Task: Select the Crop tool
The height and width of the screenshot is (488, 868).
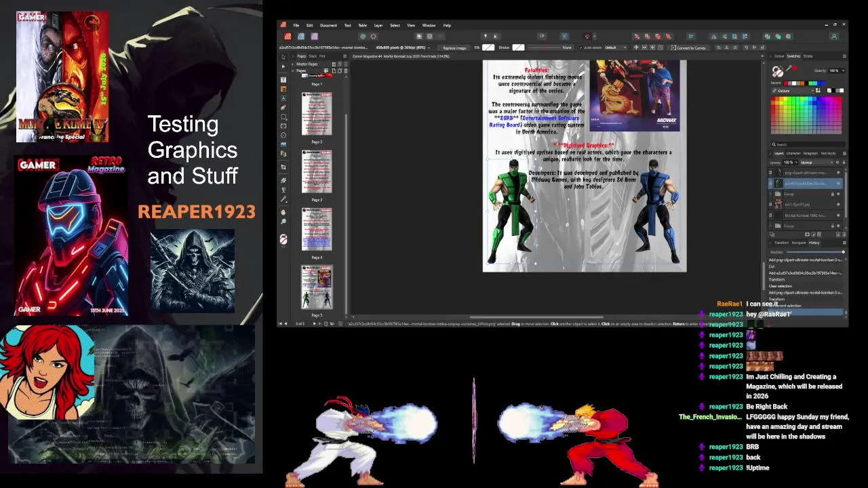Action: 283,167
